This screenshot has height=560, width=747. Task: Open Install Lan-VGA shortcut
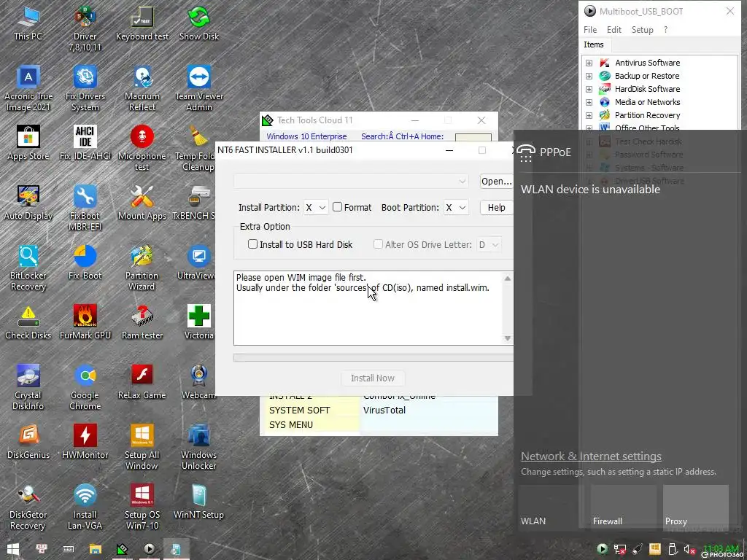85,507
